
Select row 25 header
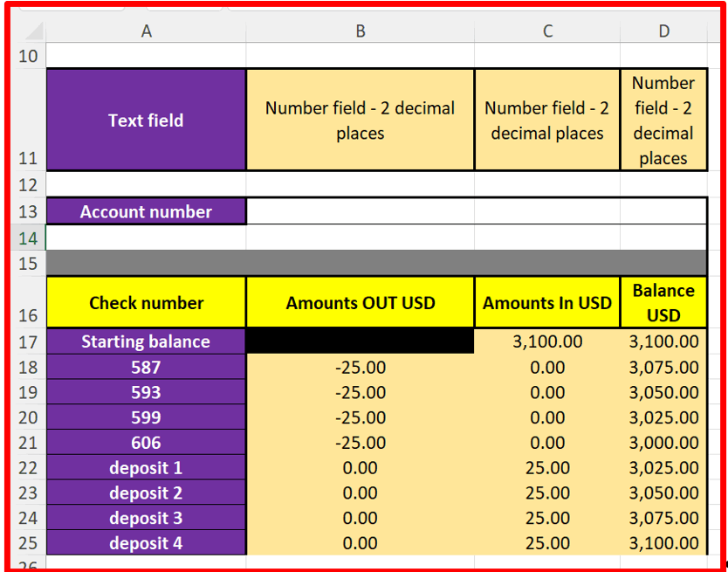(28, 542)
